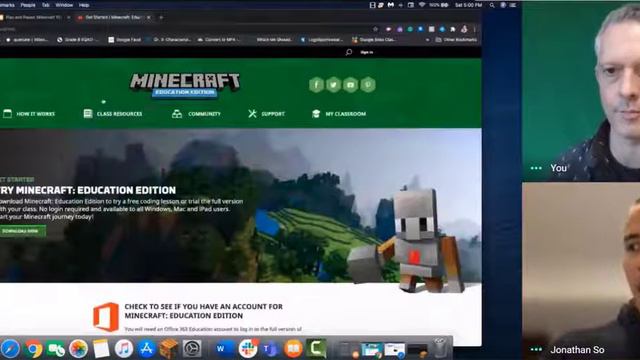Screen dimensions: 640x360
Task: Switch to the first browser tab
Action: click(x=34, y=18)
